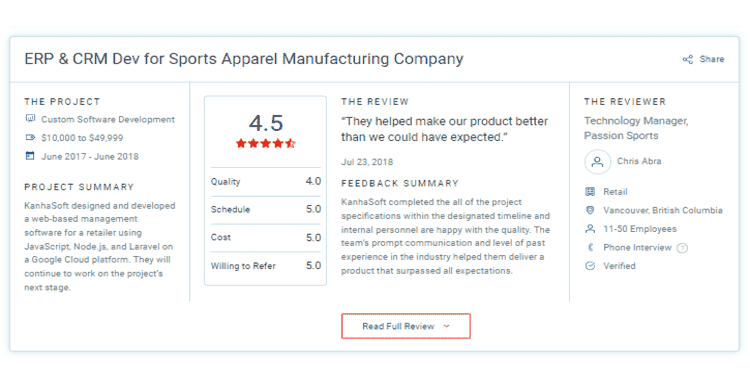Click the phone icon beside Phone Interview

pos(590,247)
